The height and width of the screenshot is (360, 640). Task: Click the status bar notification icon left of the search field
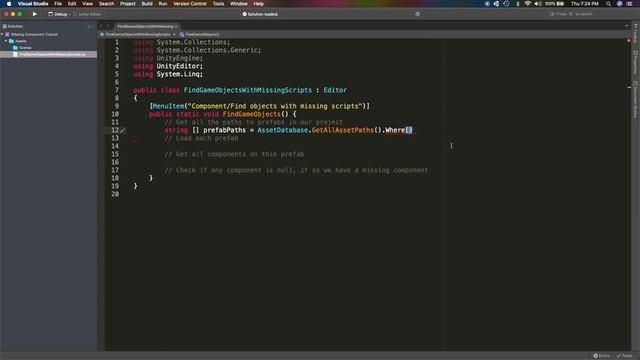click(x=417, y=14)
